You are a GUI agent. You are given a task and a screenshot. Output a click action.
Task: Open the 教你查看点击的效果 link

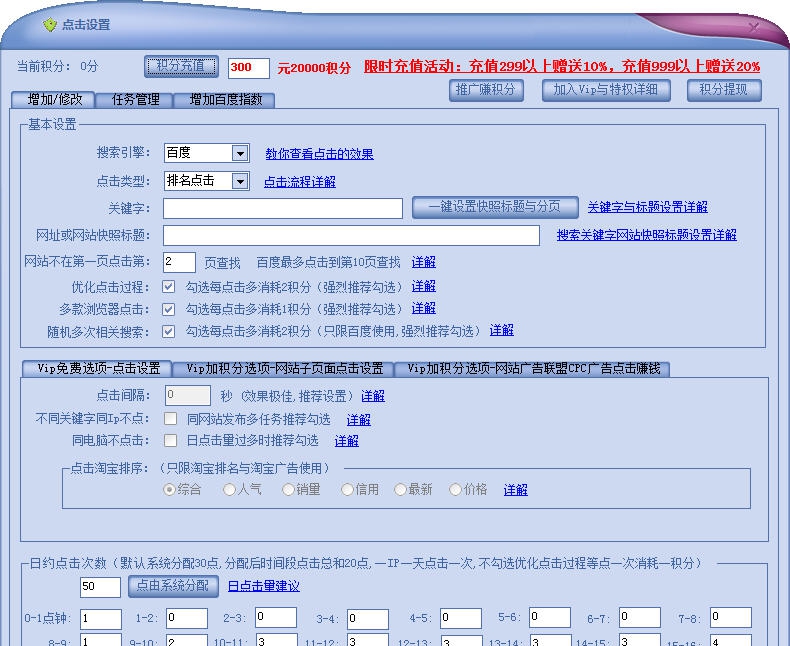(319, 154)
